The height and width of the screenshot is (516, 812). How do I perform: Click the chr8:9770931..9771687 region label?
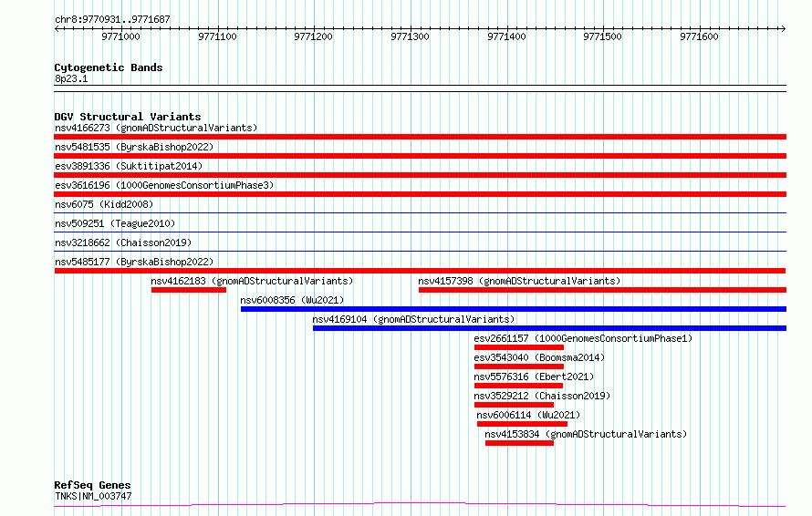tap(112, 19)
